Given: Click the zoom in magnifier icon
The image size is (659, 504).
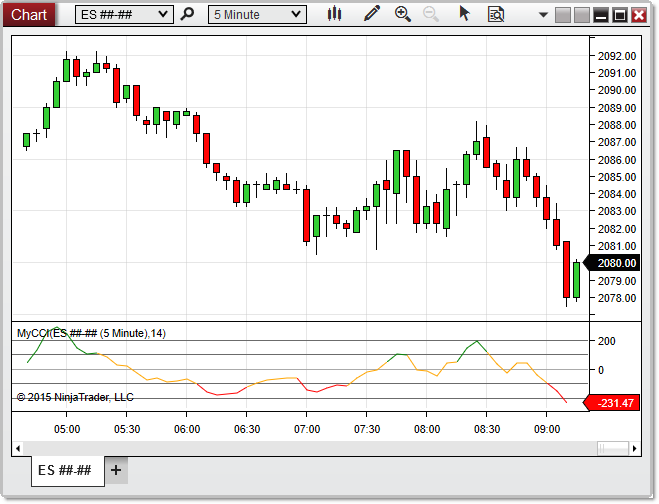Looking at the screenshot, I should click(x=403, y=14).
